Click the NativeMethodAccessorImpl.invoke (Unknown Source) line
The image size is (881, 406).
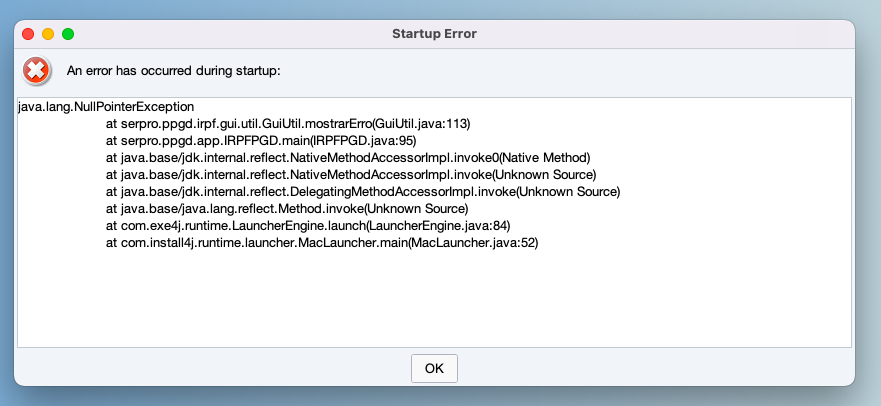coord(351,175)
